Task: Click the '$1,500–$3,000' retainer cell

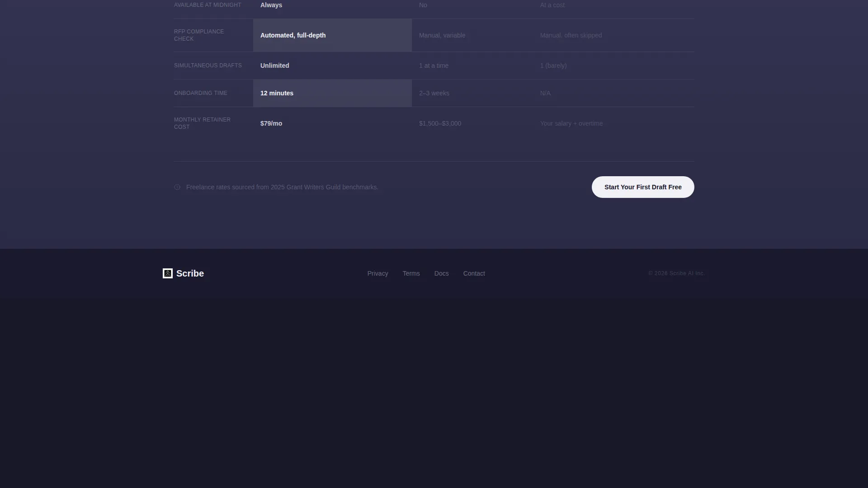Action: pos(472,123)
